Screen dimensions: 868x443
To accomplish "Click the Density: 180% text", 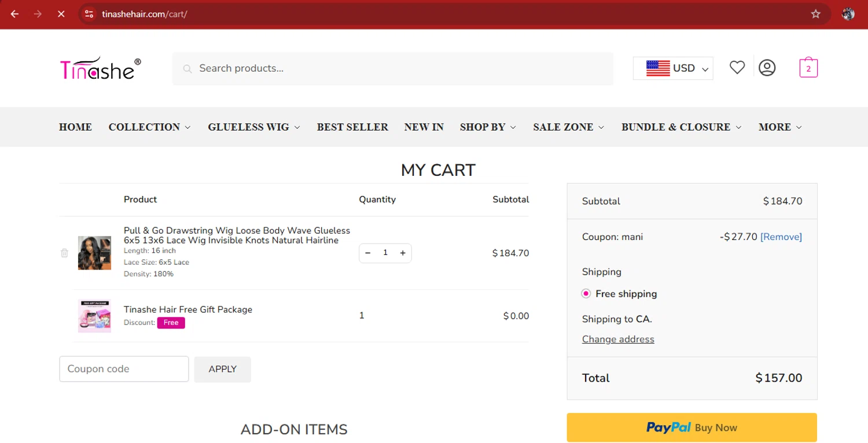I will point(149,274).
